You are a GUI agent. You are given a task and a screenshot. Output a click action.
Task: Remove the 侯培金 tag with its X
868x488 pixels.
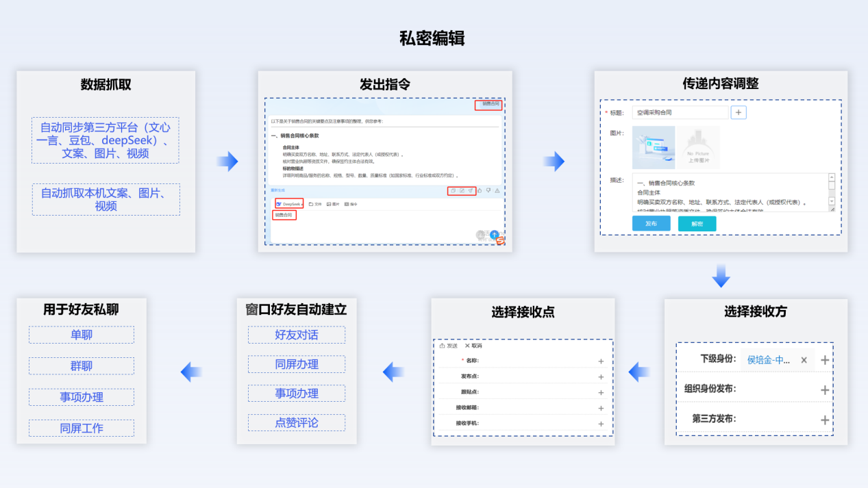point(804,360)
